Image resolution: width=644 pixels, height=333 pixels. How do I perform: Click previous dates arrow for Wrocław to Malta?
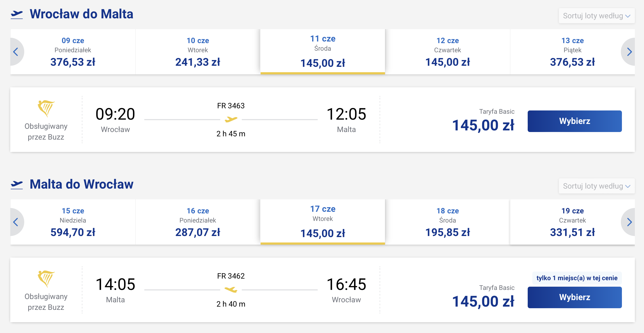[16, 52]
